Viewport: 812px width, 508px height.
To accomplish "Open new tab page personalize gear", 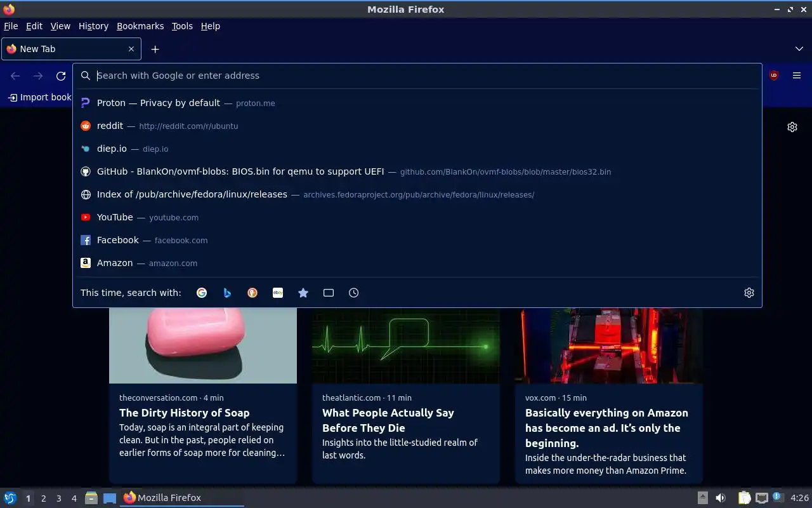I will (x=792, y=127).
